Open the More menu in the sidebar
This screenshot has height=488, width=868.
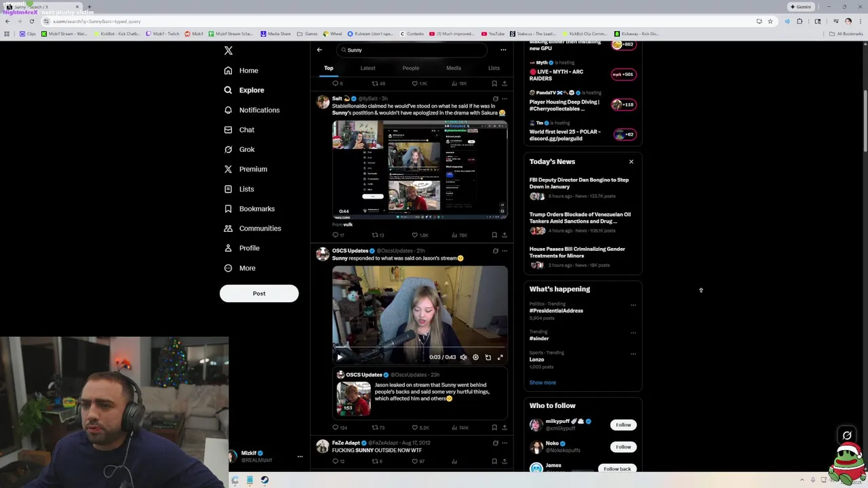[x=240, y=268]
